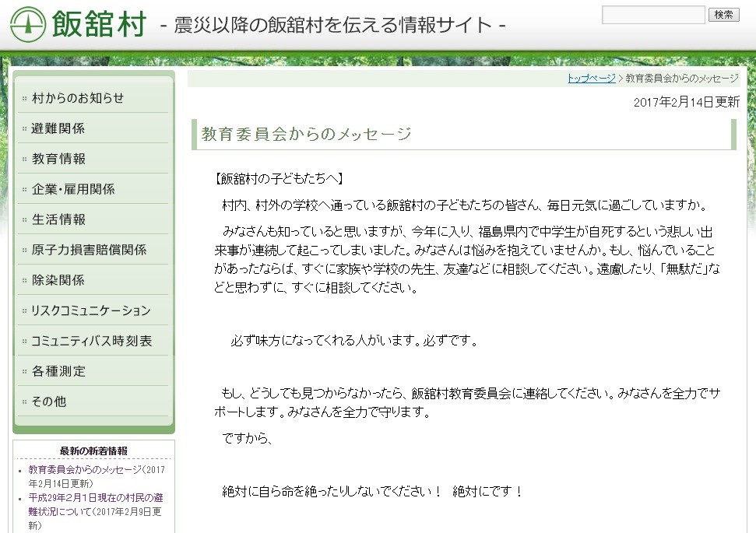This screenshot has height=533, width=756.
Task: Open the 企業・雇用関係 section
Action: click(x=70, y=188)
